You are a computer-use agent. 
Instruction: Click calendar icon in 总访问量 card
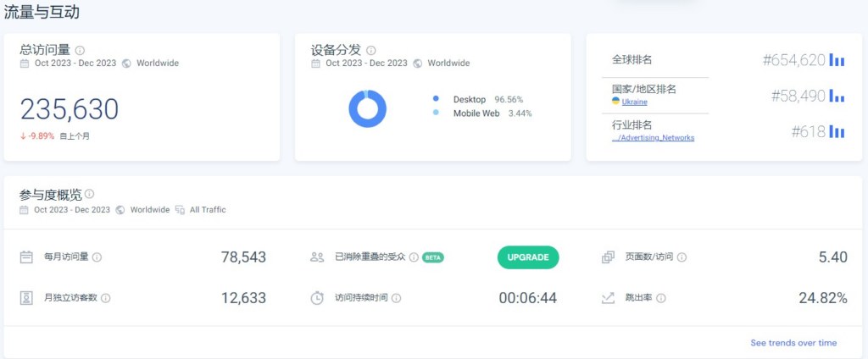[x=25, y=63]
